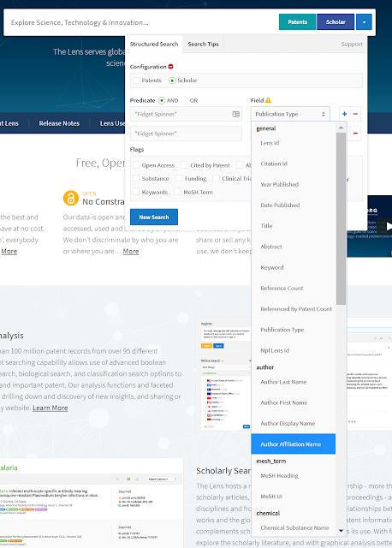
Task: Open the Support link
Action: (352, 44)
